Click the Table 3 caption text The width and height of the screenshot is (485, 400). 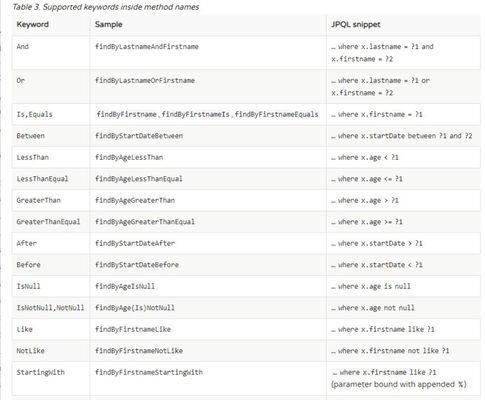[106, 7]
